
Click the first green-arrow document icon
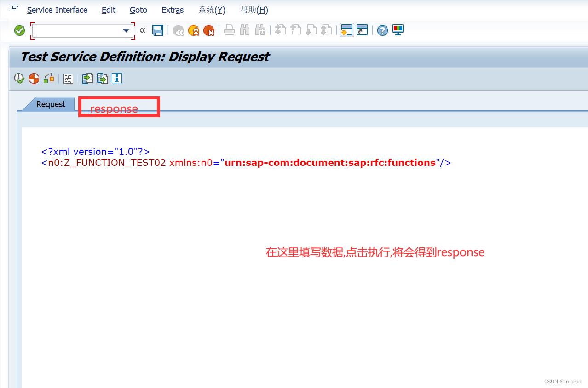(x=87, y=79)
